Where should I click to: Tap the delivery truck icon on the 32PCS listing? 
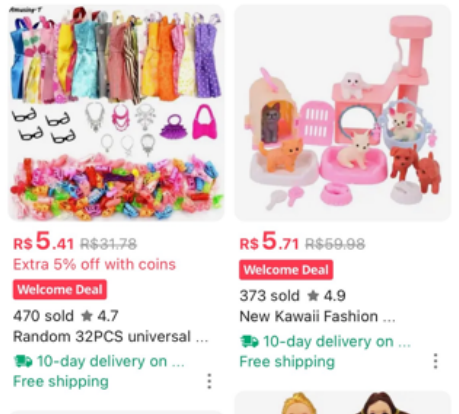tap(23, 361)
